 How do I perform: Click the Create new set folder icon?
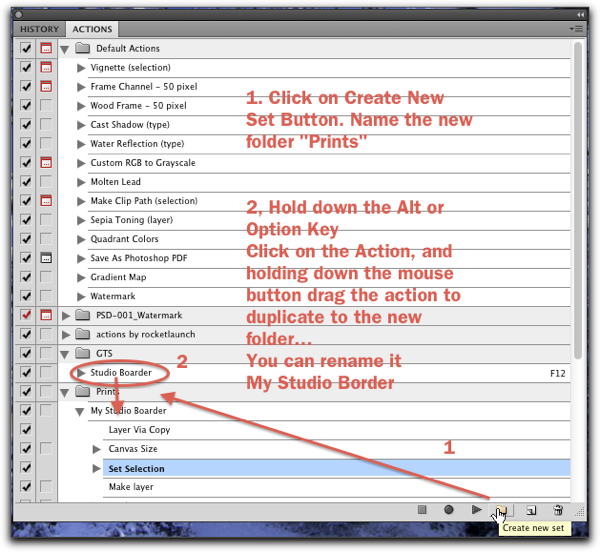(x=502, y=510)
